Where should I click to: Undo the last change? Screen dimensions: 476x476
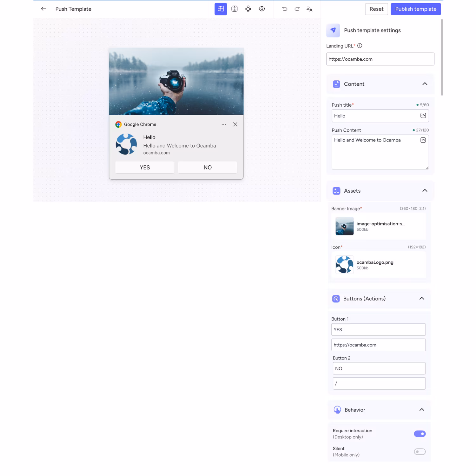tap(285, 9)
